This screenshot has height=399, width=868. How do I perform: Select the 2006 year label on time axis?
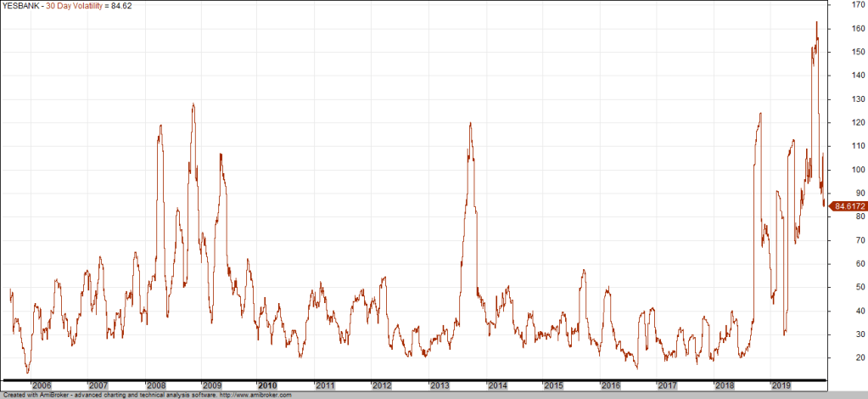click(x=41, y=385)
